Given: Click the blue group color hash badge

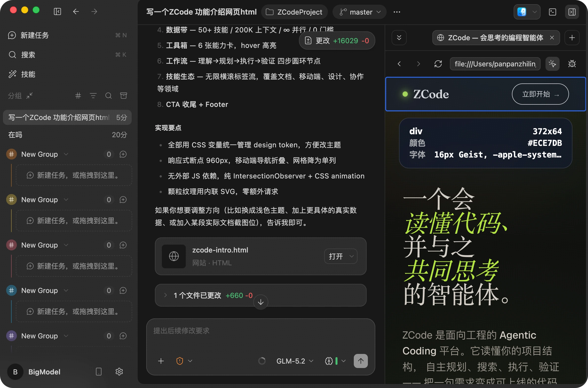Looking at the screenshot, I should click(x=11, y=290).
